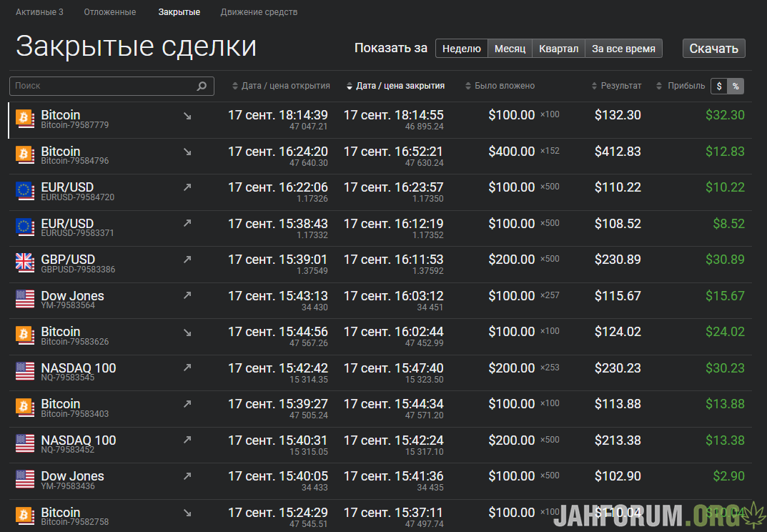Click up-arrow direction icon of EURUSD-79584720
Screen dimensions: 767x532
187,187
